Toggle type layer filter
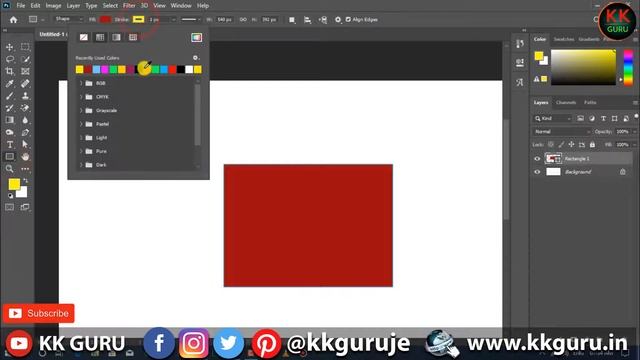The height and width of the screenshot is (360, 640). [603, 119]
